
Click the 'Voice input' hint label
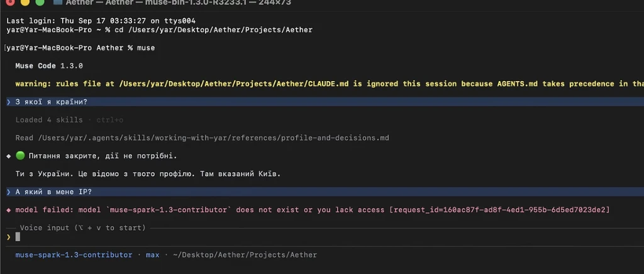click(82, 227)
